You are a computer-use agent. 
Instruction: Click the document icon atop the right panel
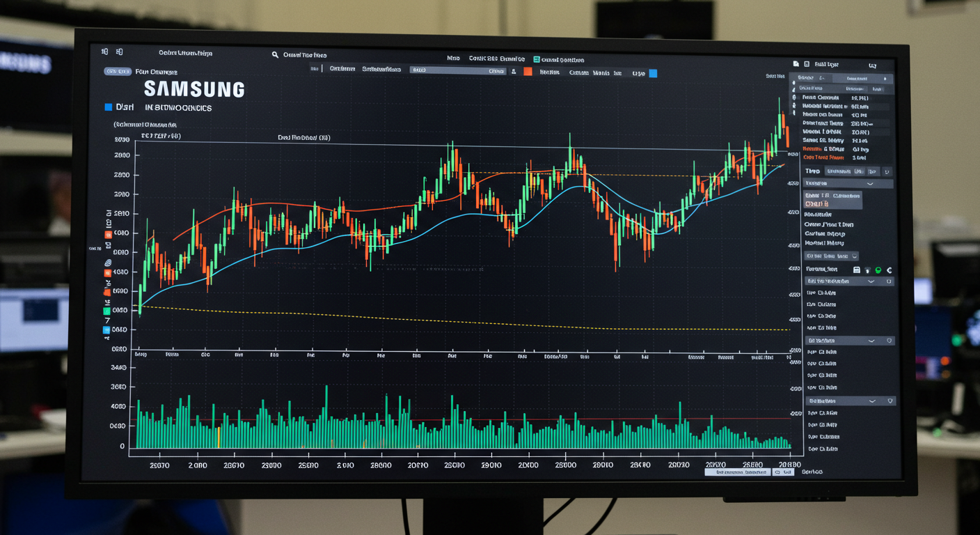[796, 63]
